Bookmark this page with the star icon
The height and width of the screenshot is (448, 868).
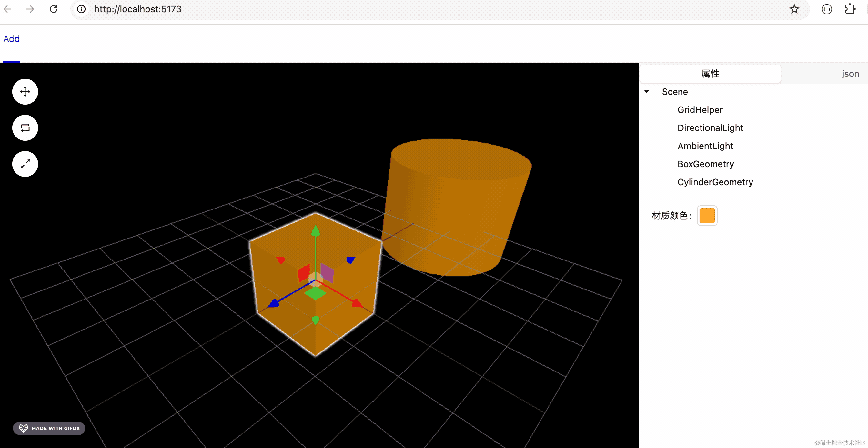(794, 9)
